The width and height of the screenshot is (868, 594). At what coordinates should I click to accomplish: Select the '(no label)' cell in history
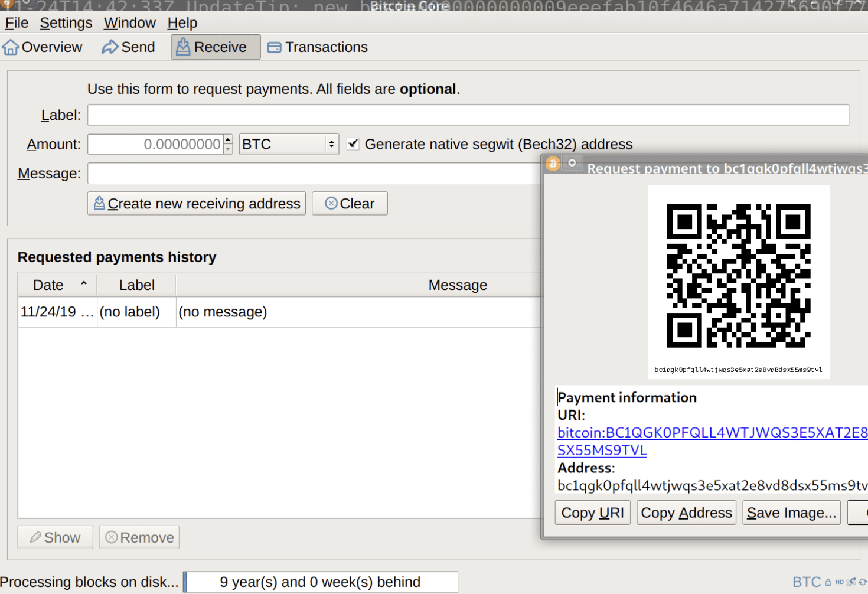(136, 312)
